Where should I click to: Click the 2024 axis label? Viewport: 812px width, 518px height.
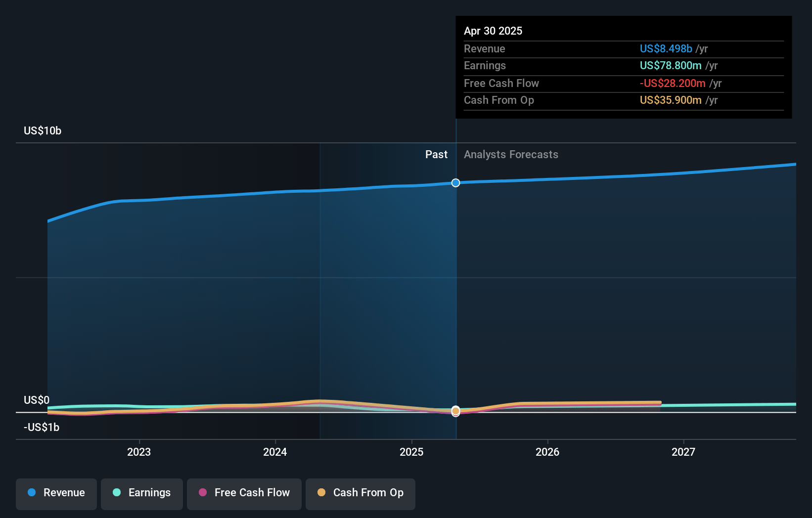[275, 452]
